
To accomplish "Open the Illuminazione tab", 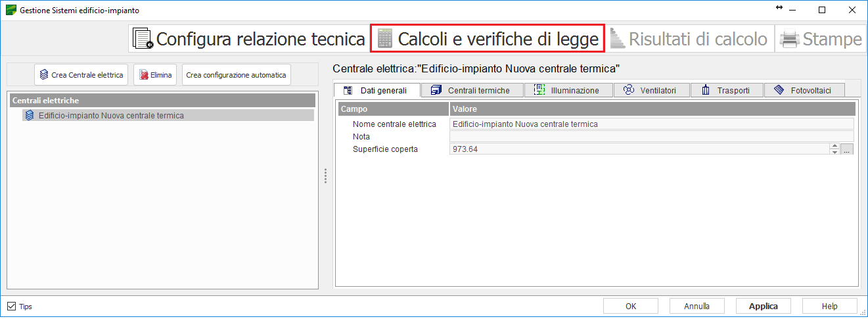I will click(568, 90).
